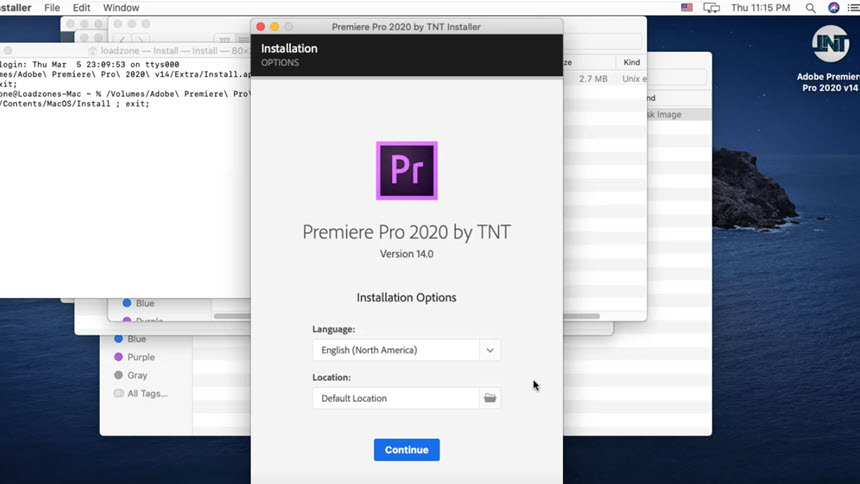Screen dimensions: 860x484
Task: Open Notification Center list icon
Action: (x=853, y=8)
